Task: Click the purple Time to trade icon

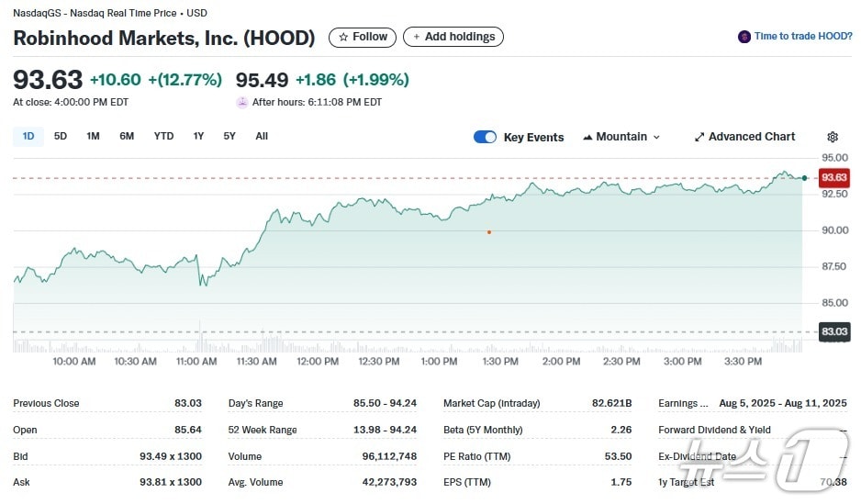Action: [744, 37]
